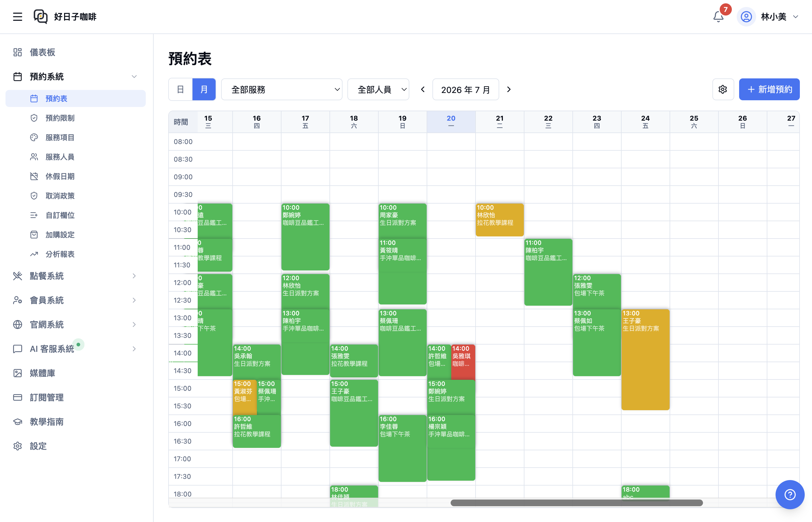Image resolution: width=812 pixels, height=522 pixels.
Task: Open the 儀表板 dashboard icon
Action: 18,52
